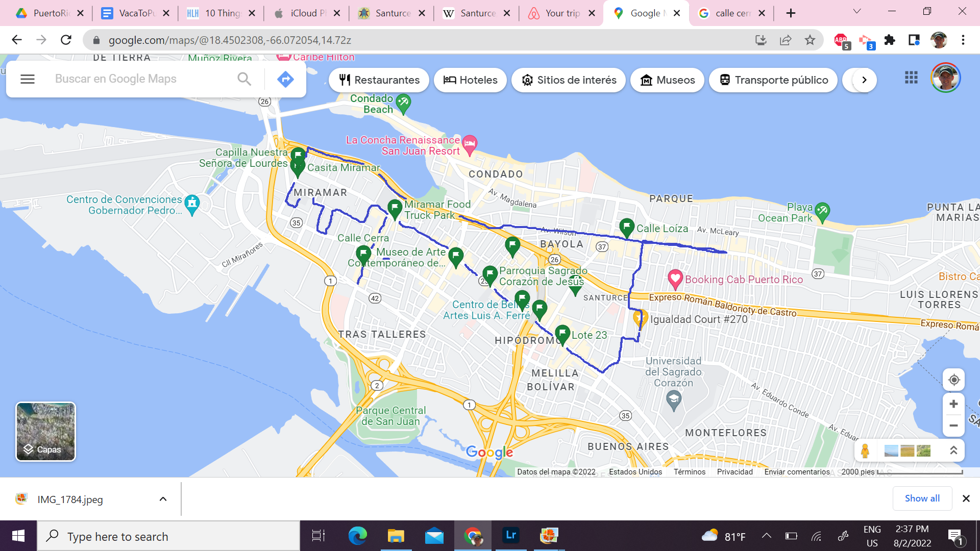Open the IMG_1784.jpeg download options arrow
Image resolution: width=980 pixels, height=551 pixels.
(x=163, y=499)
